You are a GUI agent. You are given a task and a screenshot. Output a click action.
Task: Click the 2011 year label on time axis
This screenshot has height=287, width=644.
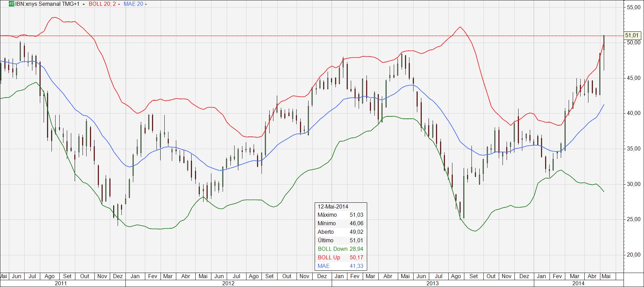pyautogui.click(x=61, y=283)
